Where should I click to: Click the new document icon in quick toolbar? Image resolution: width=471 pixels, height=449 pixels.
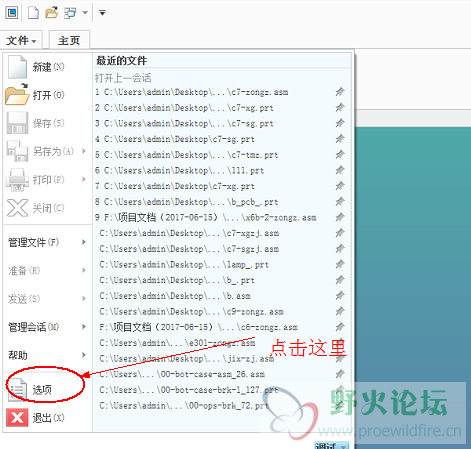[x=33, y=13]
